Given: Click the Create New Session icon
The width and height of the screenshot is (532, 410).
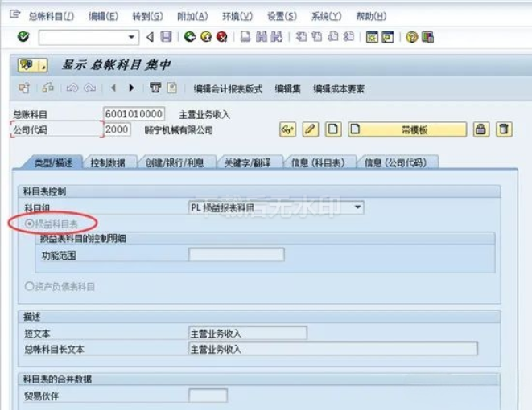Looking at the screenshot, I should [372, 37].
